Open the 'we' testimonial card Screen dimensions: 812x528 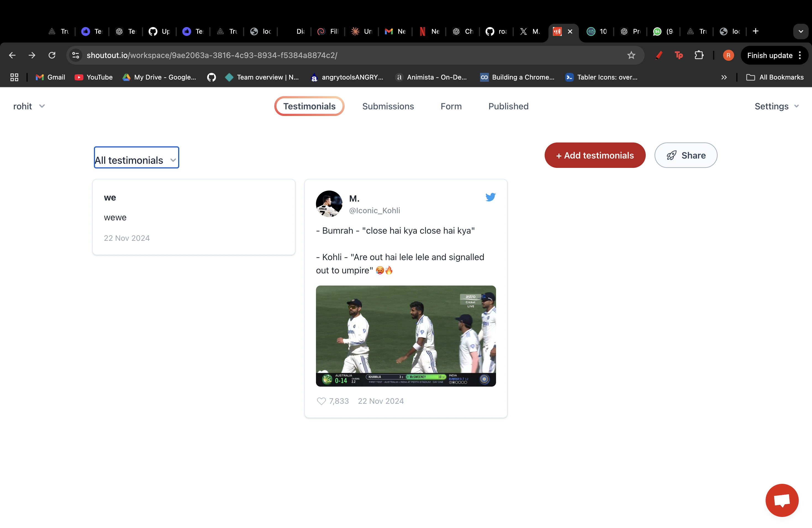(x=194, y=217)
